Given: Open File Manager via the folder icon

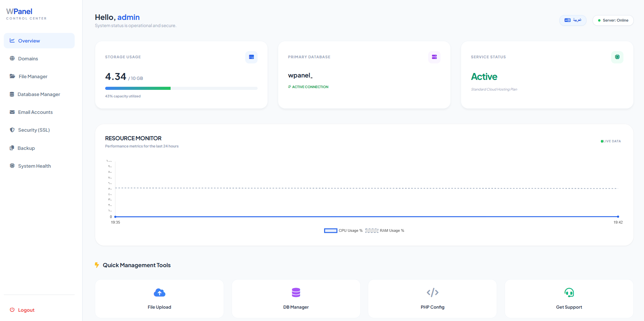Looking at the screenshot, I should pos(12,76).
